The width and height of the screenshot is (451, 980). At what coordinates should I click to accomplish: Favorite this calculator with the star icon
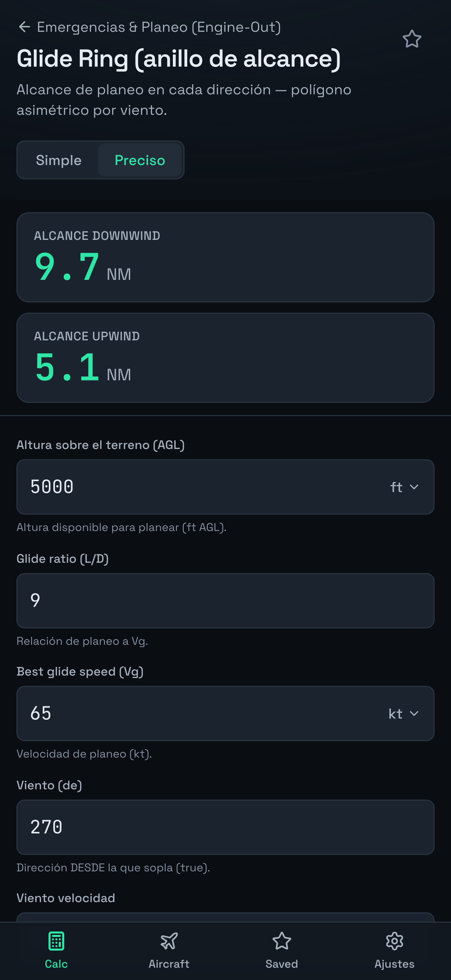point(412,39)
